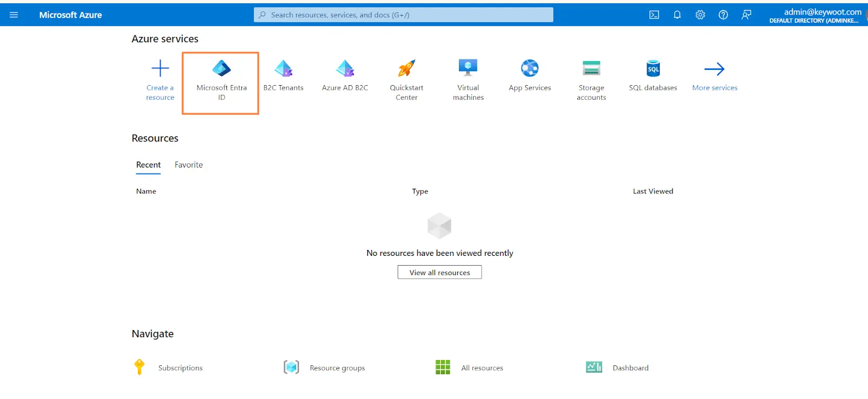This screenshot has height=399, width=868.
Task: Open the Storage accounts icon
Action: tap(591, 68)
